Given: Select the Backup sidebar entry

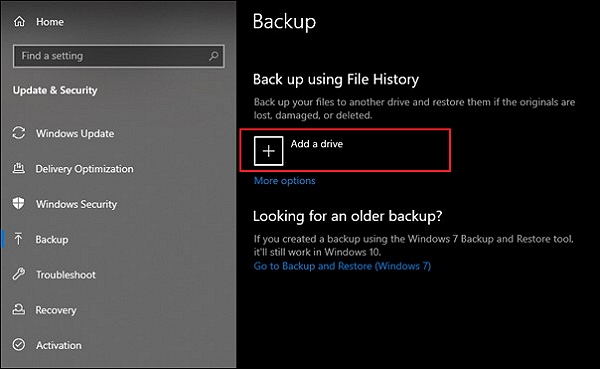Looking at the screenshot, I should click(x=52, y=240).
